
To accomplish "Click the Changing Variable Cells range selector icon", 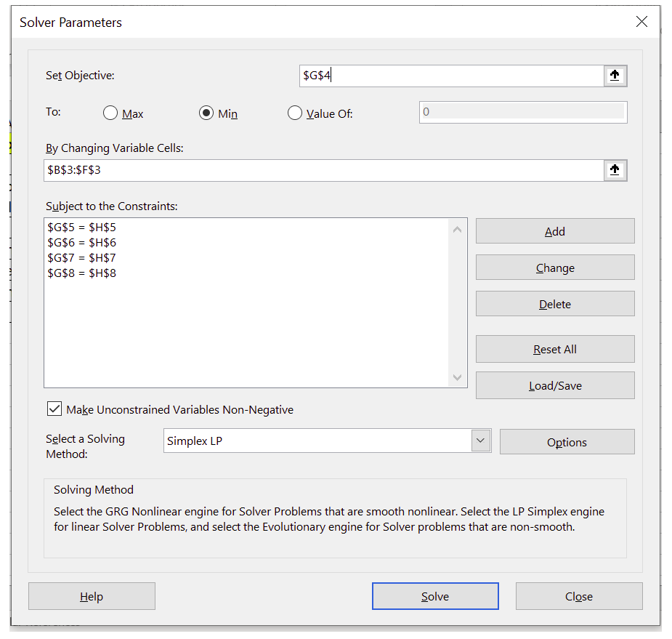I will point(615,170).
